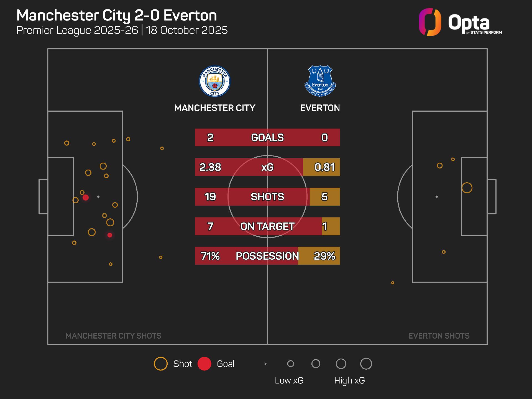This screenshot has width=532, height=399.
Task: Click the EVERTON SHOTS label
Action: [x=439, y=336]
